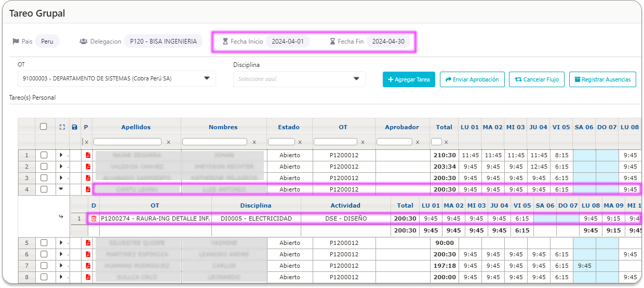Sort by the Apellidos column header
The height and width of the screenshot is (288, 644).
[x=136, y=127]
